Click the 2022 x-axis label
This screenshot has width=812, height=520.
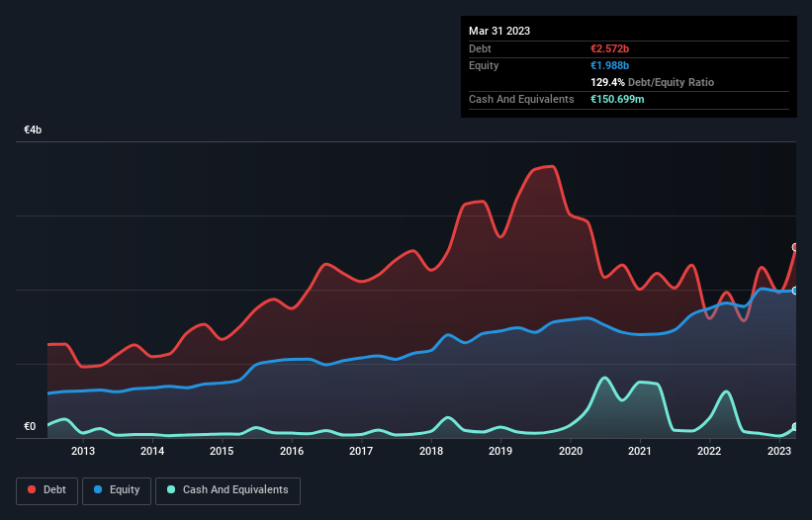pyautogui.click(x=709, y=451)
